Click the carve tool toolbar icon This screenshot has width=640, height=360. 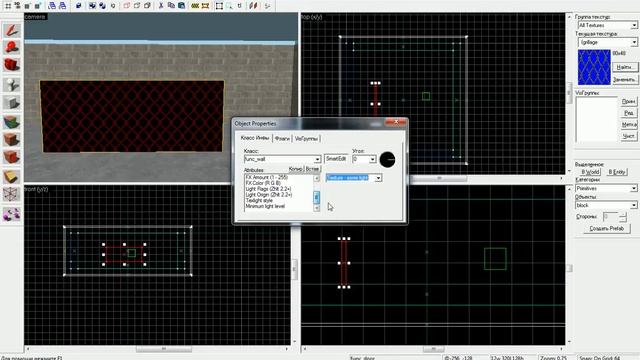click(78, 6)
